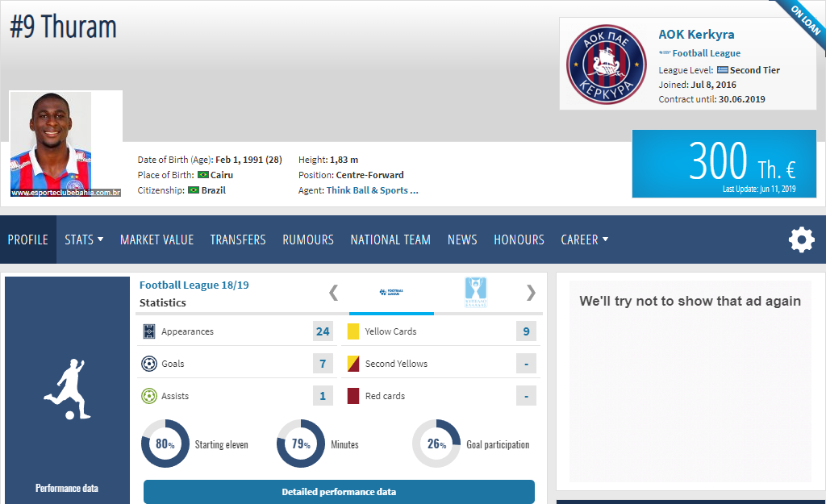This screenshot has width=826, height=504.
Task: Click the Detailed performance data button
Action: coord(339,492)
